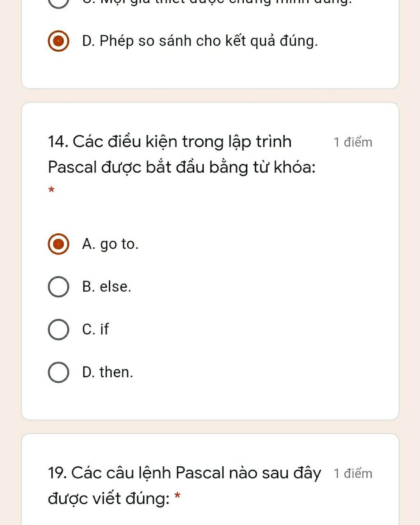Click the "1 điểm" label of question 14
The image size is (420, 525).
(353, 142)
